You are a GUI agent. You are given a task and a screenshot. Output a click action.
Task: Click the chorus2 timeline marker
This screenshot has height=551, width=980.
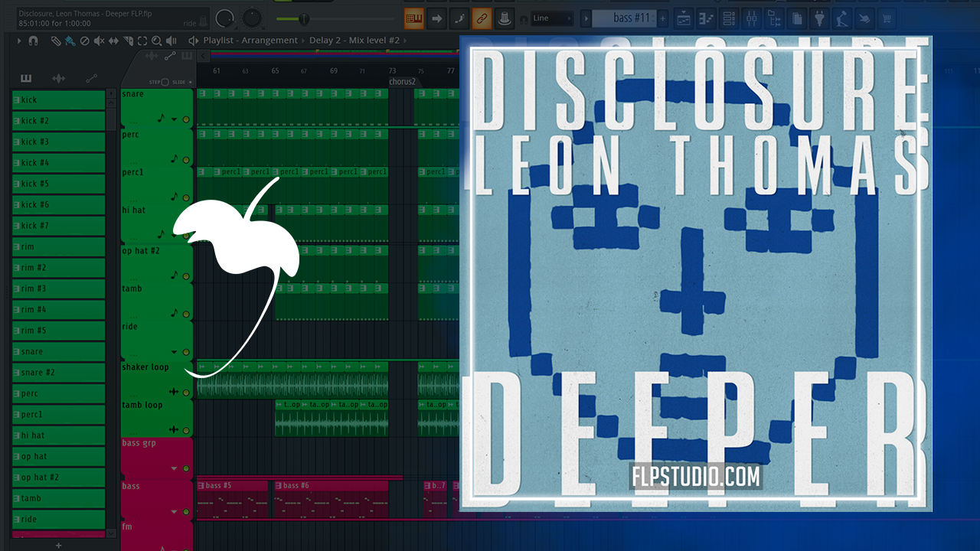(402, 81)
